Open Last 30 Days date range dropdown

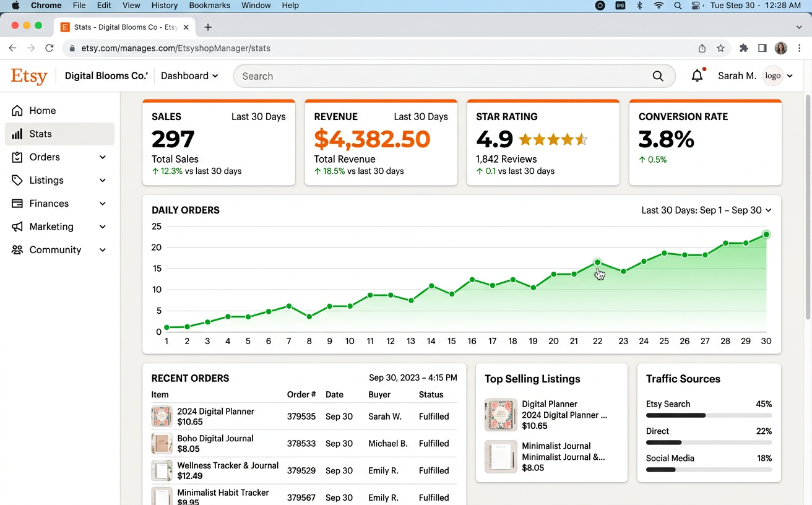tap(707, 210)
